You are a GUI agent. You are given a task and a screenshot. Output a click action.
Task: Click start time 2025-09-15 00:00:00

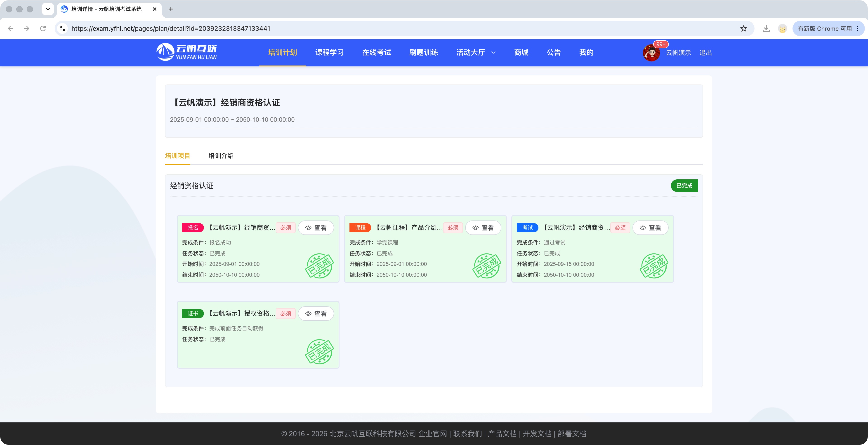pos(569,264)
